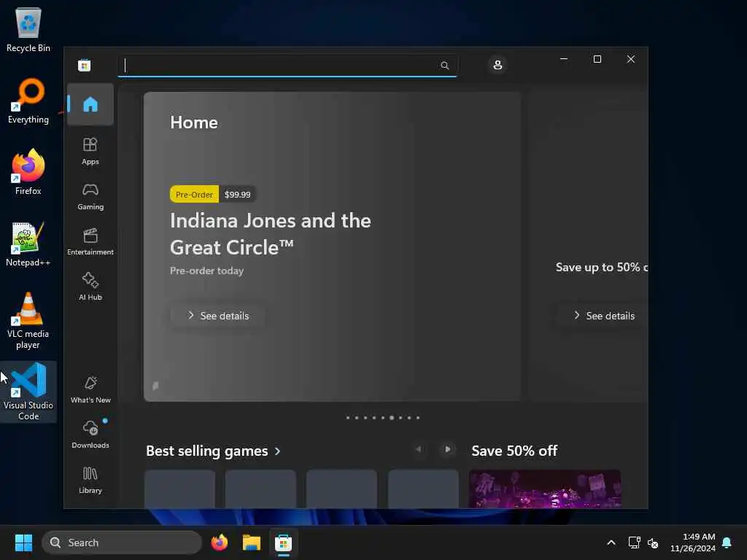Select the VLC media player shortcut
This screenshot has height=560, width=747.
click(28, 321)
